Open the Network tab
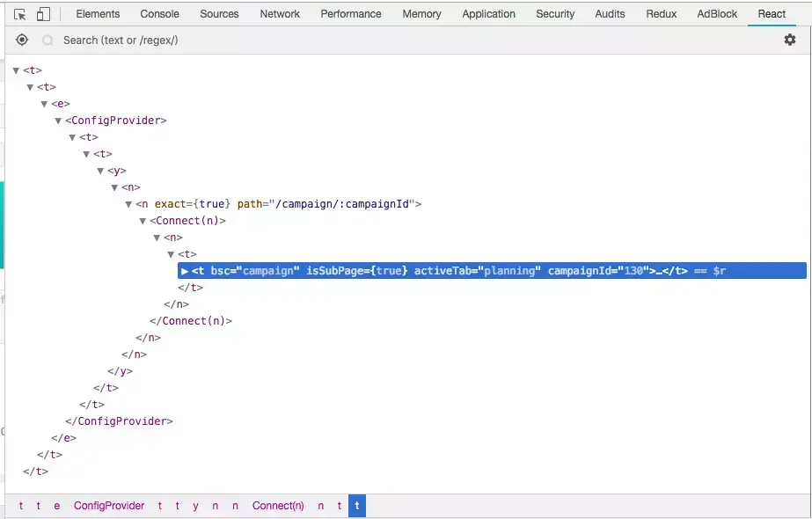812x519 pixels. coord(280,14)
